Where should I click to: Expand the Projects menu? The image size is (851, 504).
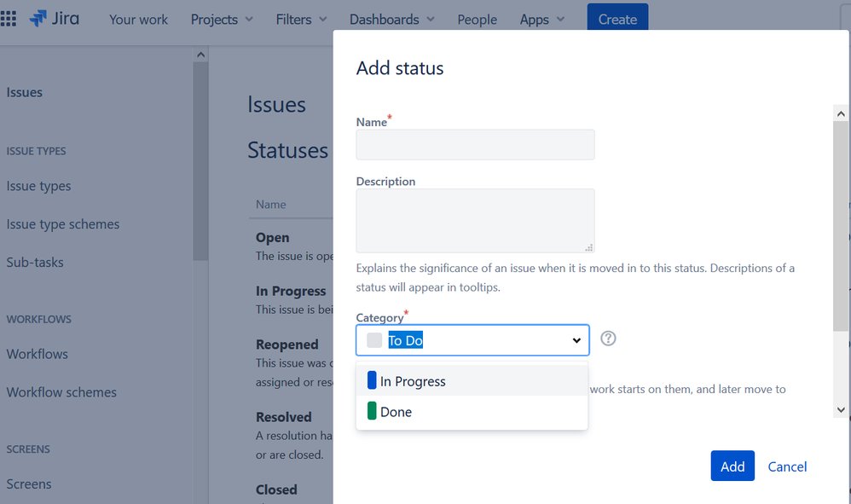tap(222, 20)
